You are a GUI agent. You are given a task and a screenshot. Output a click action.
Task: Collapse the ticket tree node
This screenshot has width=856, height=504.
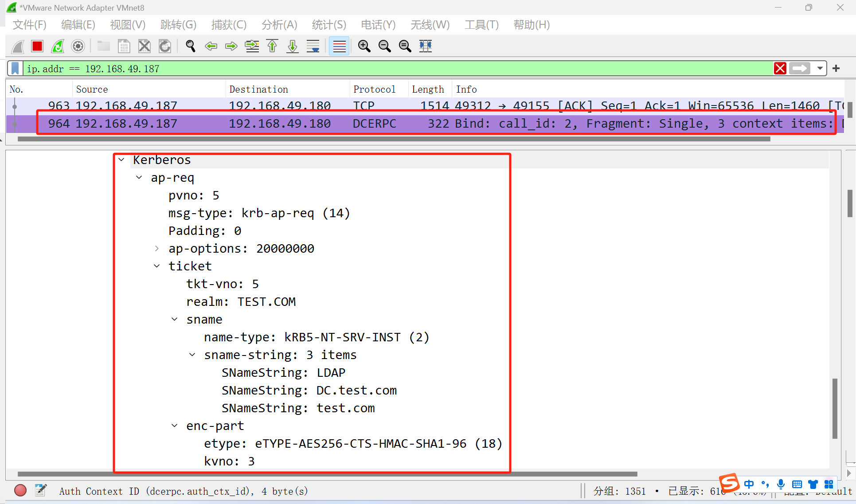pyautogui.click(x=156, y=266)
